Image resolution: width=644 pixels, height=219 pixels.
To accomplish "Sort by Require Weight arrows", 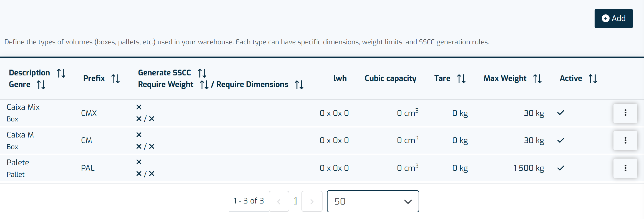I will coord(204,85).
